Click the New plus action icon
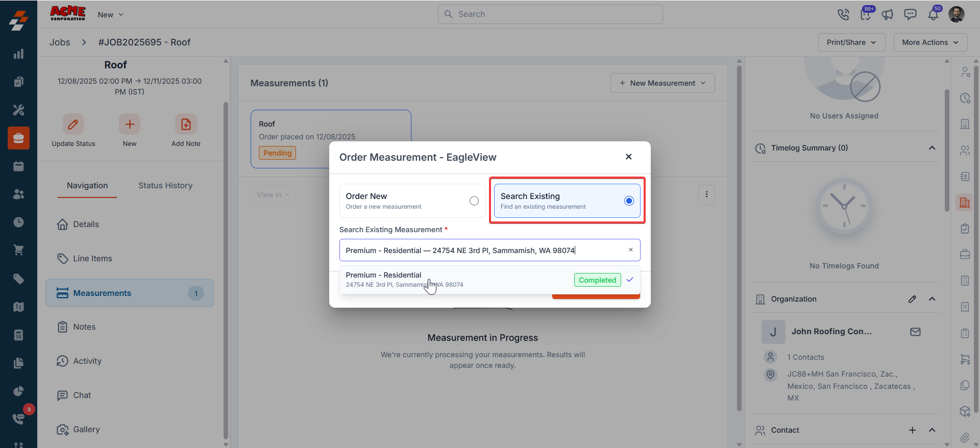 pos(130,124)
